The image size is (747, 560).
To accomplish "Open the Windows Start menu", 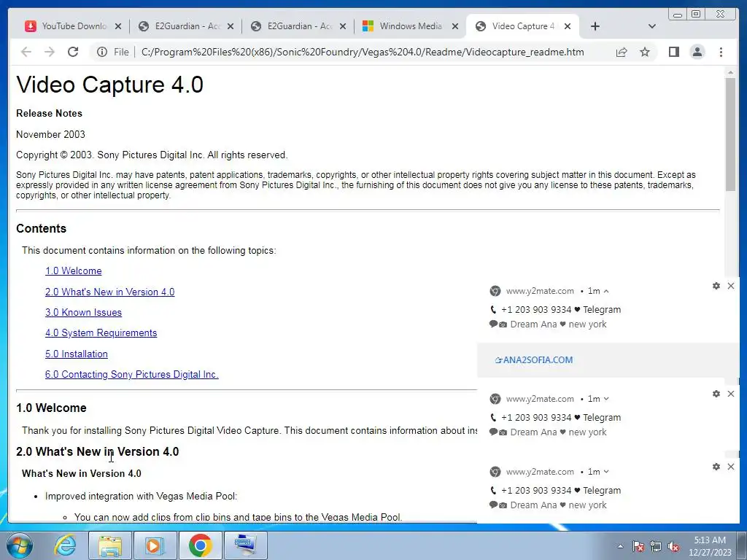I will pos(20,545).
